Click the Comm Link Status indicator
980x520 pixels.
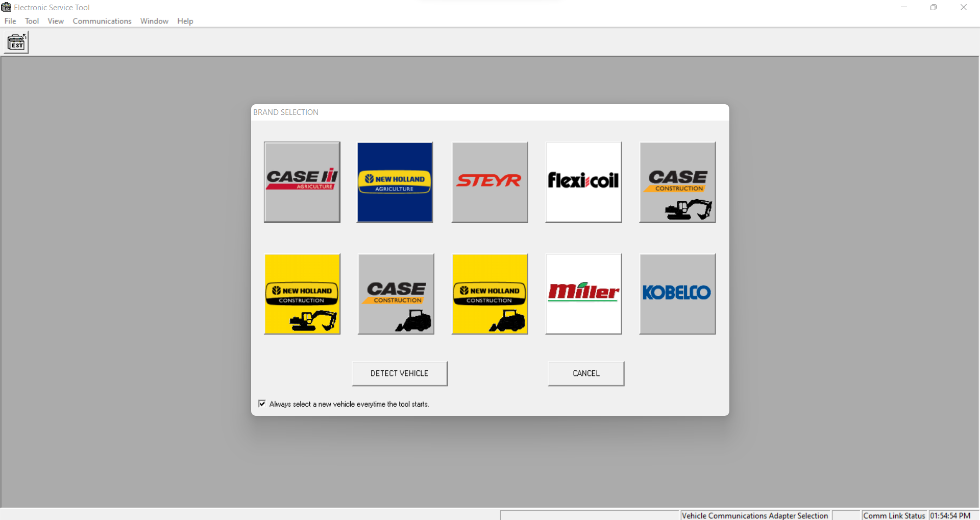tap(894, 515)
